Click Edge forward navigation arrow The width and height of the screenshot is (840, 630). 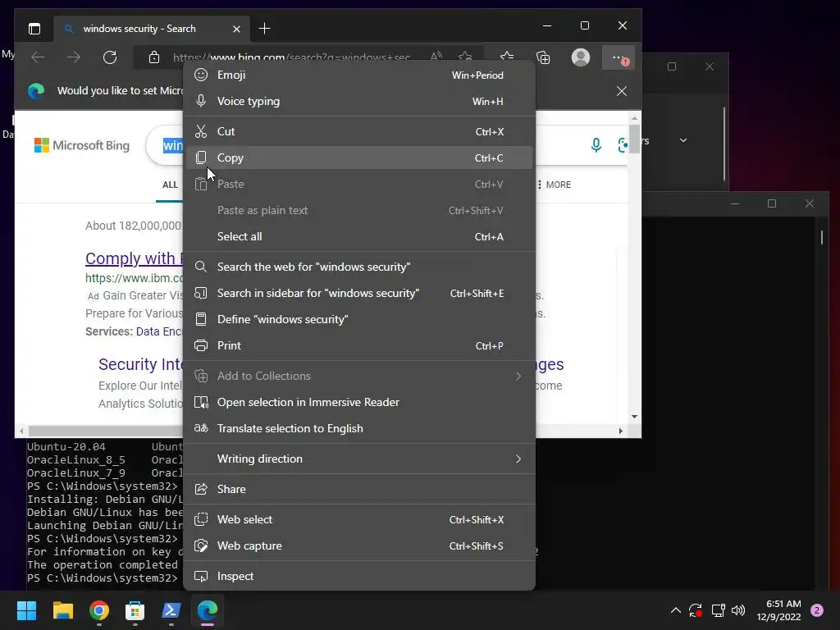(74, 57)
